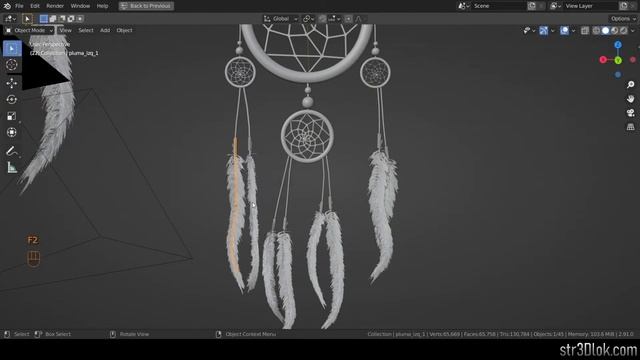Switch orthographic/perspective with grid icon
The image size is (640, 360).
click(x=631, y=127)
